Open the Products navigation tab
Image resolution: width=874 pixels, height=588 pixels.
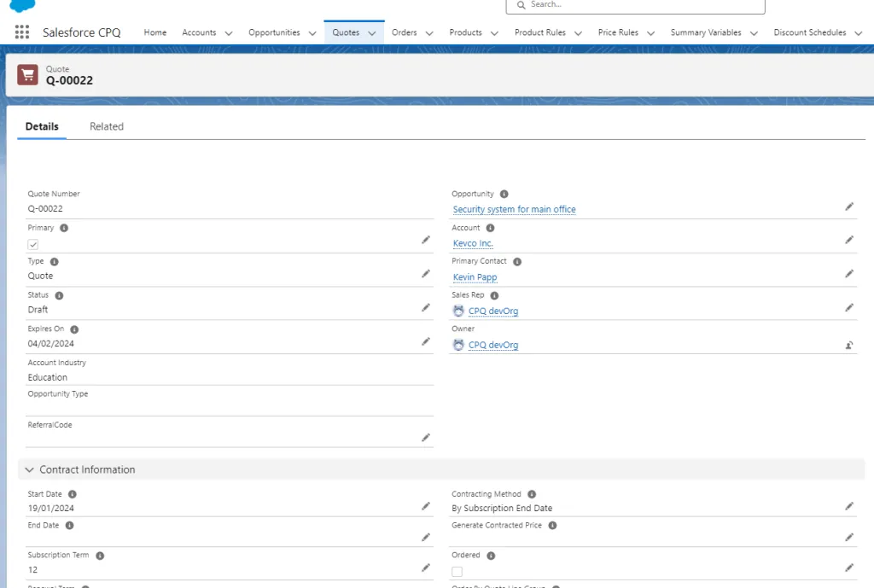click(x=465, y=32)
